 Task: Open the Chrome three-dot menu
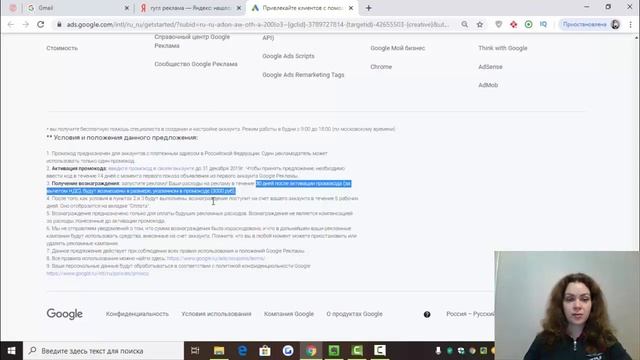631,24
